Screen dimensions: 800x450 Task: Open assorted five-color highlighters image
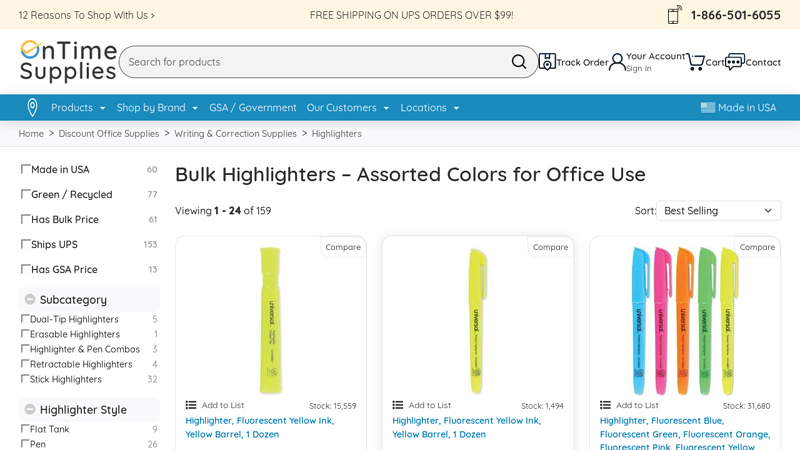685,320
